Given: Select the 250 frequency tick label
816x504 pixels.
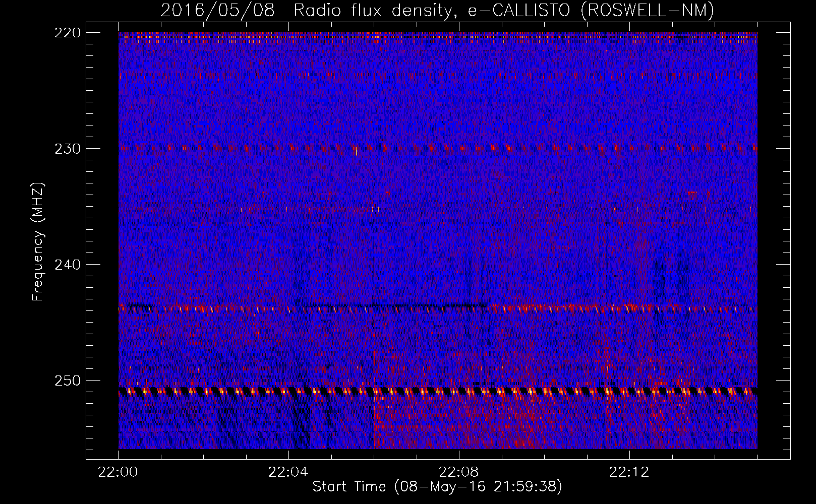Looking at the screenshot, I should coord(67,381).
